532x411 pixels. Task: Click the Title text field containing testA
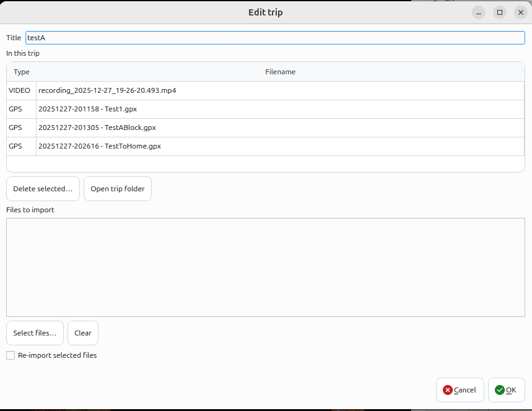(x=275, y=38)
